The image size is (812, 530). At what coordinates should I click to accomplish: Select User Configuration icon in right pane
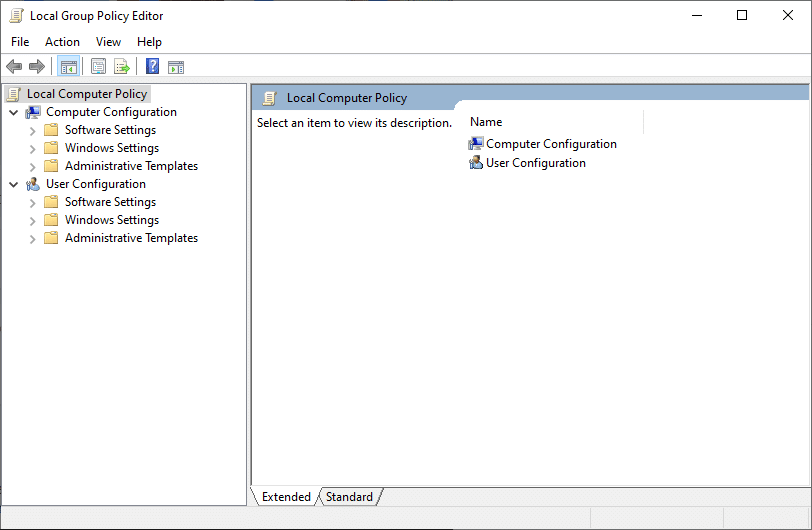[x=475, y=163]
